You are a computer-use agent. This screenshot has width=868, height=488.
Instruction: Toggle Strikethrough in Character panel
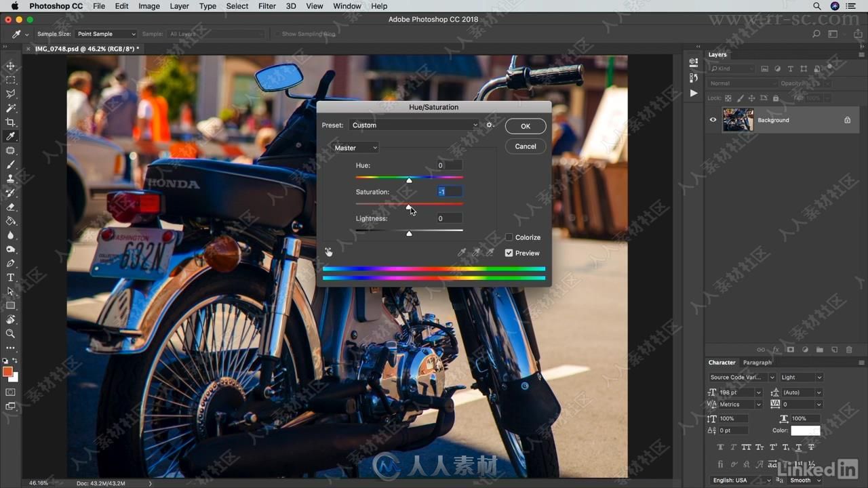tap(811, 447)
